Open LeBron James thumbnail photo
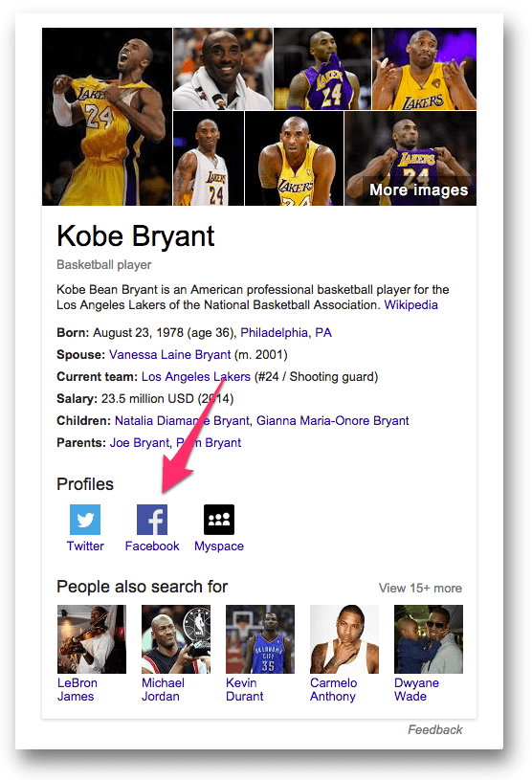532x780 pixels. point(92,639)
